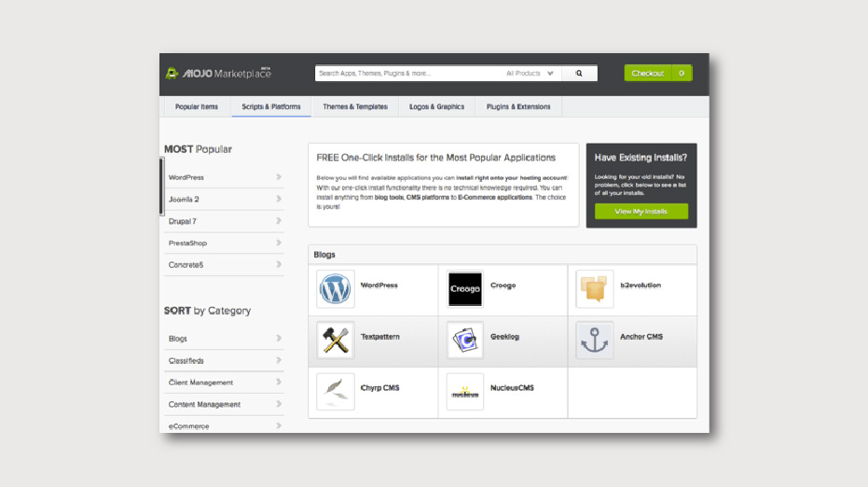Expand WordPress chevron in Most Popular

click(x=279, y=177)
